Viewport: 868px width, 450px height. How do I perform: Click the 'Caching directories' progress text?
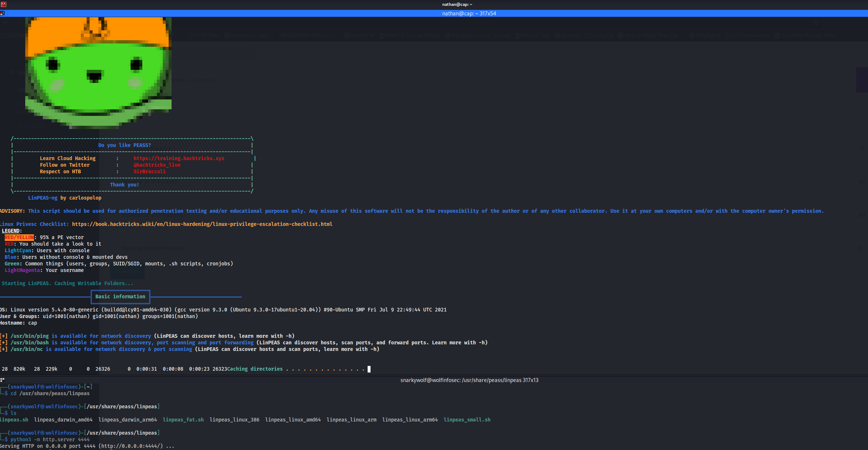click(255, 369)
